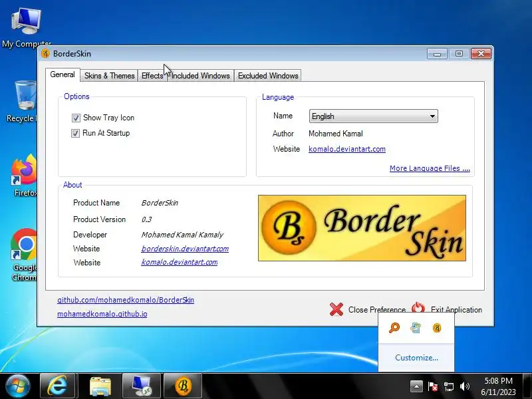This screenshot has height=399, width=532.
Task: Click the red power icon beside Exit Application
Action: point(418,308)
